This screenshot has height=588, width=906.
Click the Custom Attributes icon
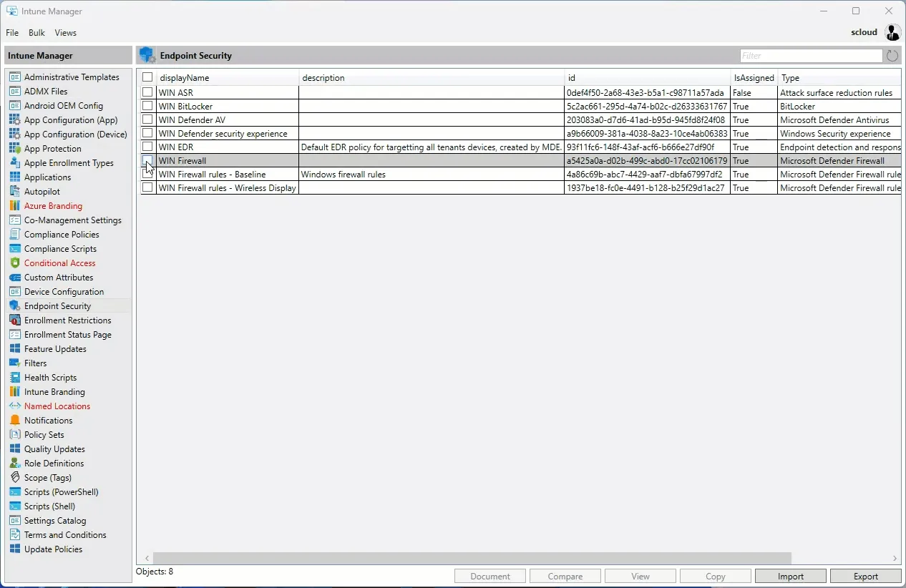point(14,278)
